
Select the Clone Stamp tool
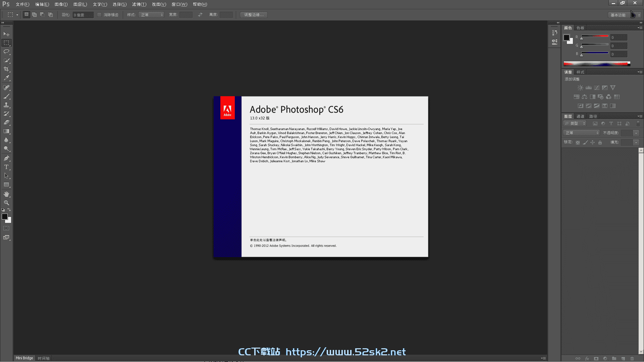click(x=6, y=105)
